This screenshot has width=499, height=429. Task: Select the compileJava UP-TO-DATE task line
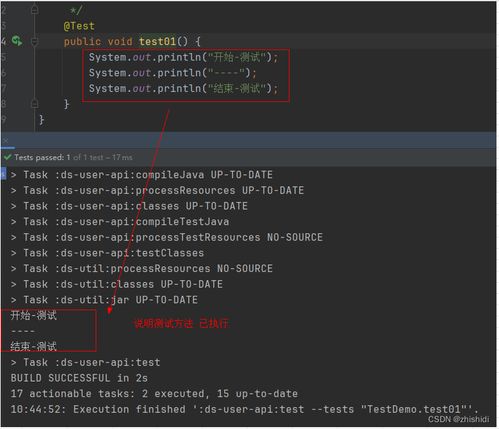[x=142, y=175]
